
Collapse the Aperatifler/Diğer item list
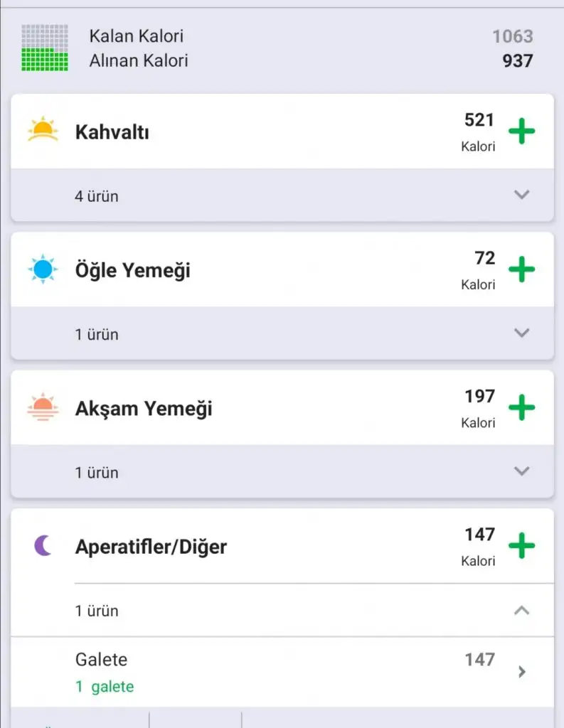pos(522,610)
